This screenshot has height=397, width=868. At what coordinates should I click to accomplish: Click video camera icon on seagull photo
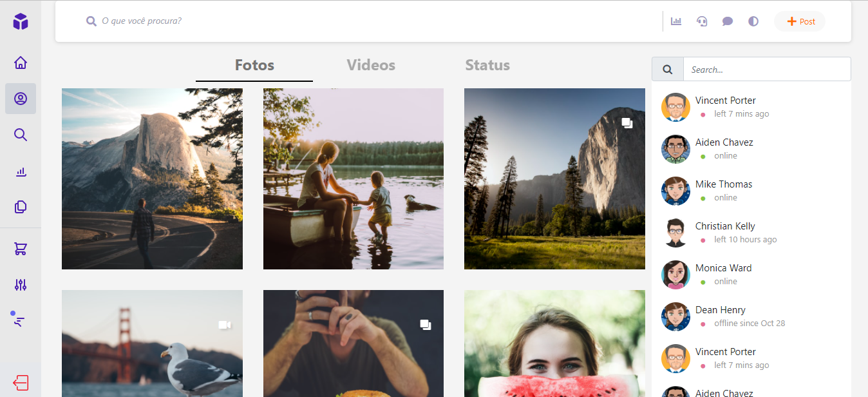point(225,325)
